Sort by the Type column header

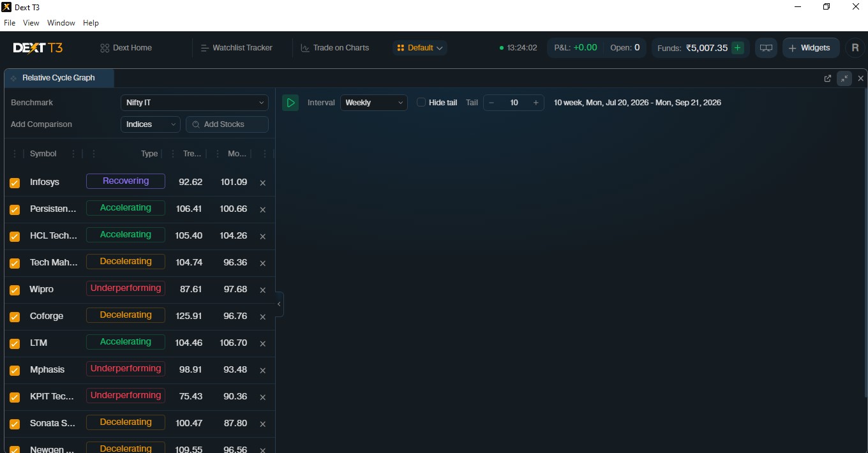click(x=149, y=154)
